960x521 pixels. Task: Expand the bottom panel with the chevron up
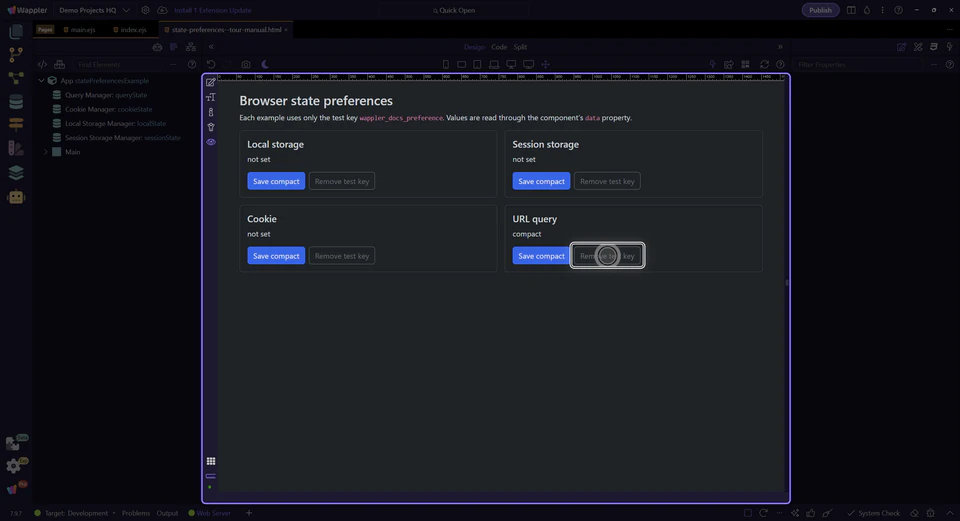point(950,513)
